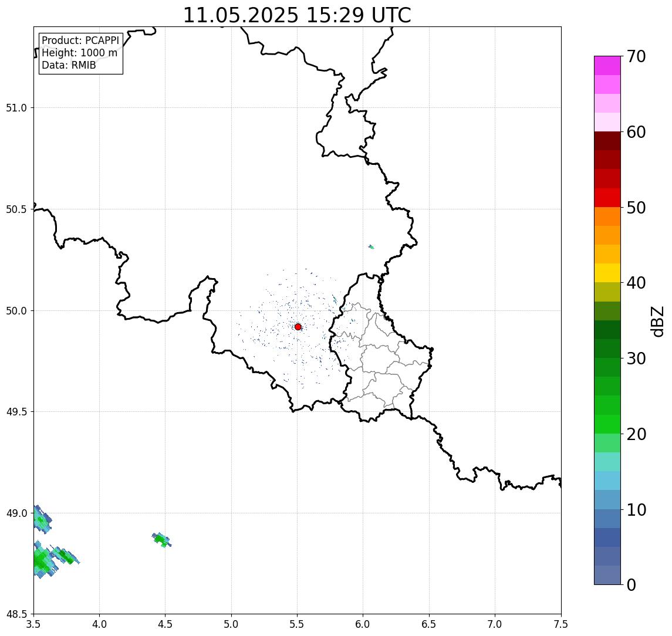This screenshot has height=636, width=672.
Task: Click the orange colorbar swatch below 50
Action: pyautogui.click(x=607, y=216)
